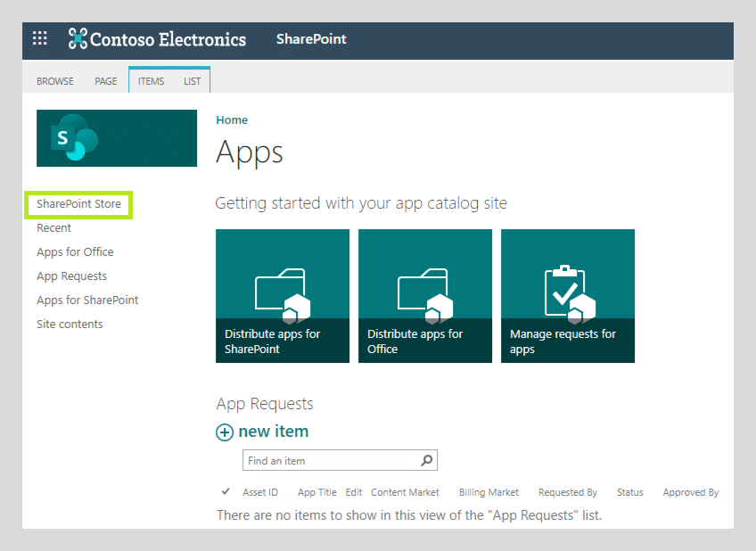Click the Home breadcrumb link
The width and height of the screenshot is (756, 551).
[232, 120]
